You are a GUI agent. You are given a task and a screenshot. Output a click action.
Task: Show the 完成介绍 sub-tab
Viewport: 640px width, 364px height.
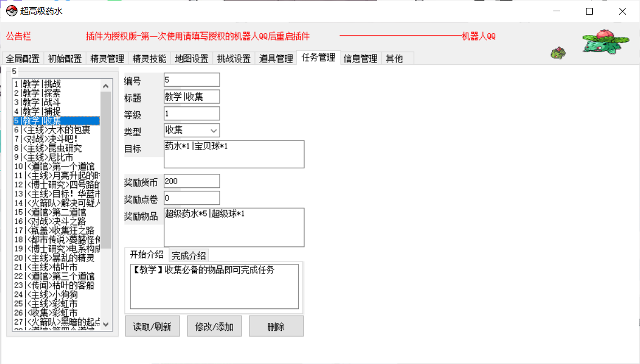click(189, 255)
